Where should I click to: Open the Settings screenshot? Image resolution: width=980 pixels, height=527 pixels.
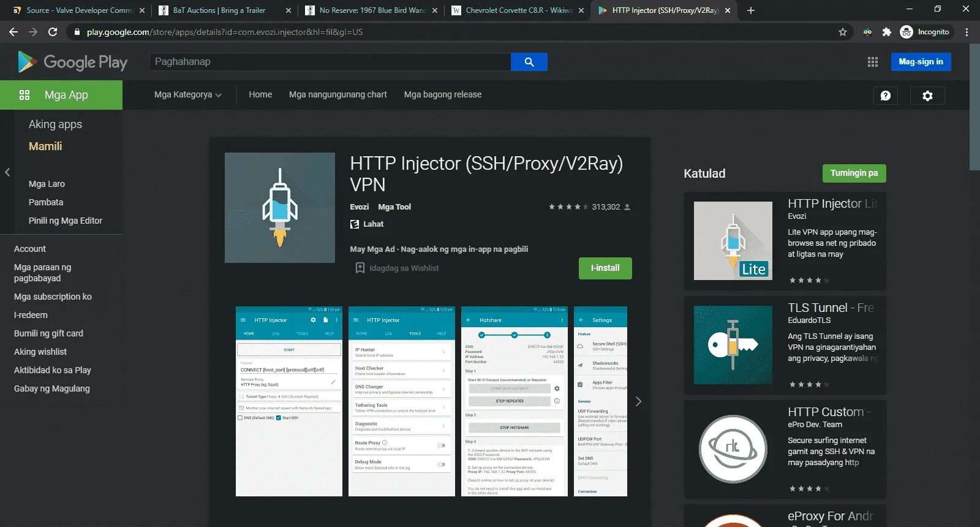tap(600, 401)
